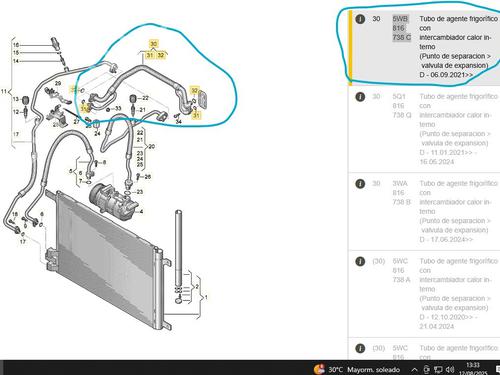Open the weather widget showing 30°C
Screen dimensions: 500x375
coord(357,369)
